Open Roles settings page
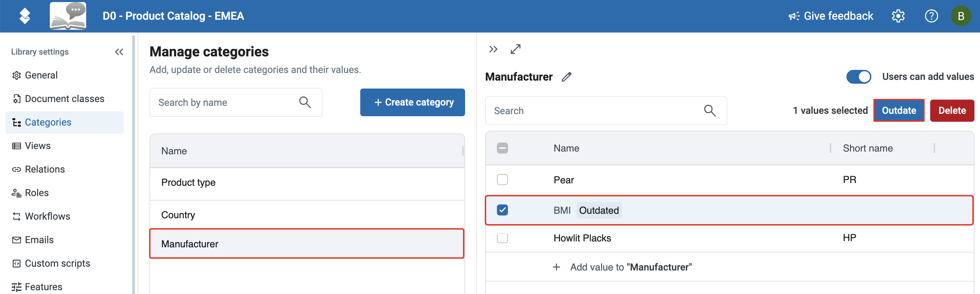The height and width of the screenshot is (294, 980). pos(65,193)
